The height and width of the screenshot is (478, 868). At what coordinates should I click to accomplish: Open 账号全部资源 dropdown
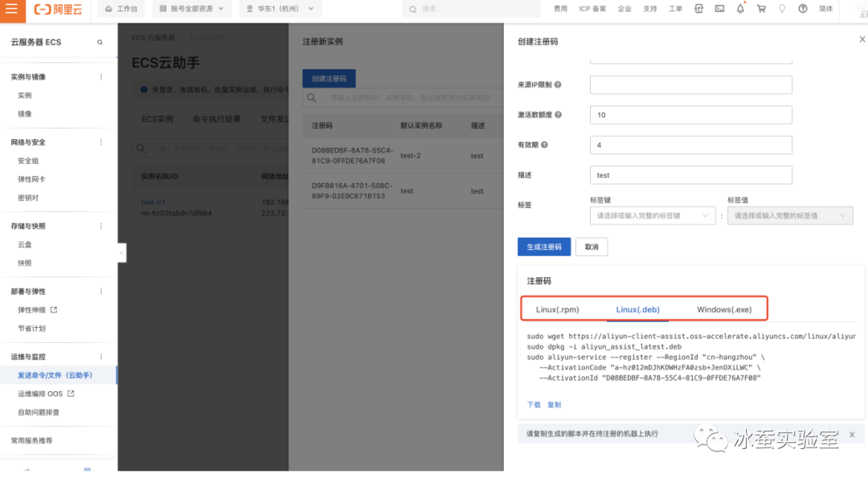click(x=191, y=9)
